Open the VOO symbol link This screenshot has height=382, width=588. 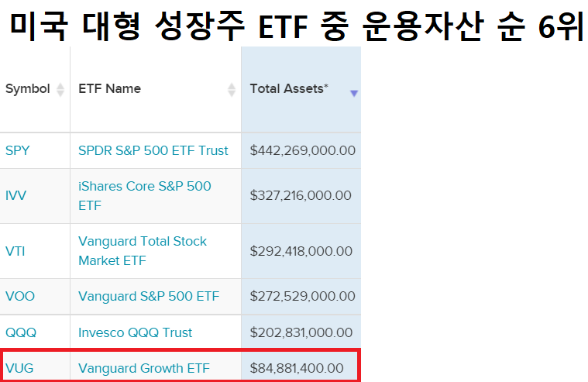point(20,296)
